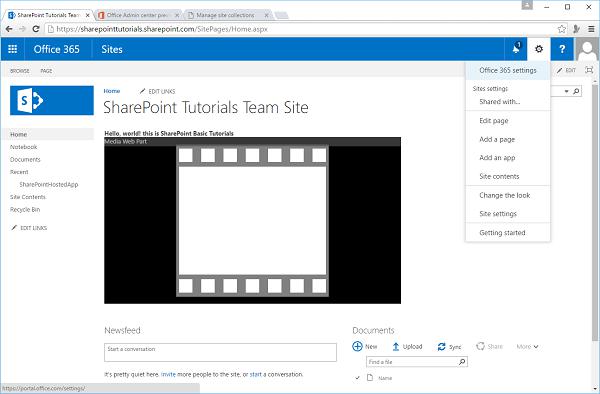The image size is (600, 394).
Task: Open Home in left navigation
Action: [18, 134]
